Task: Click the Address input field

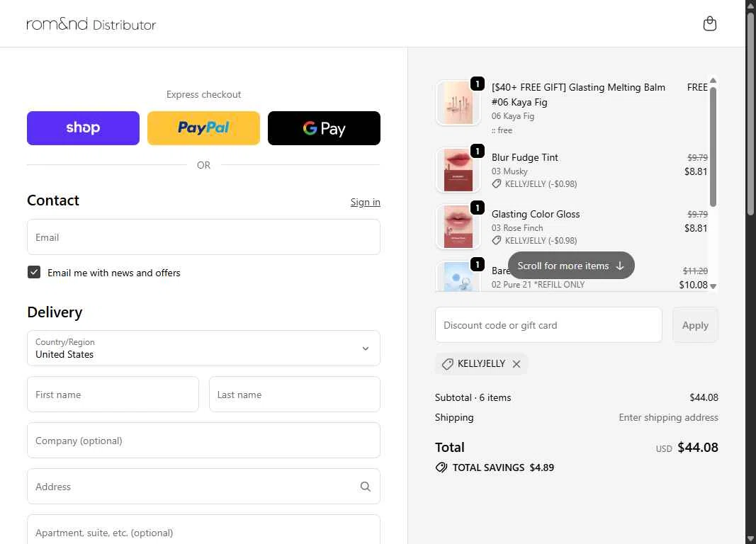Action: pyautogui.click(x=203, y=486)
